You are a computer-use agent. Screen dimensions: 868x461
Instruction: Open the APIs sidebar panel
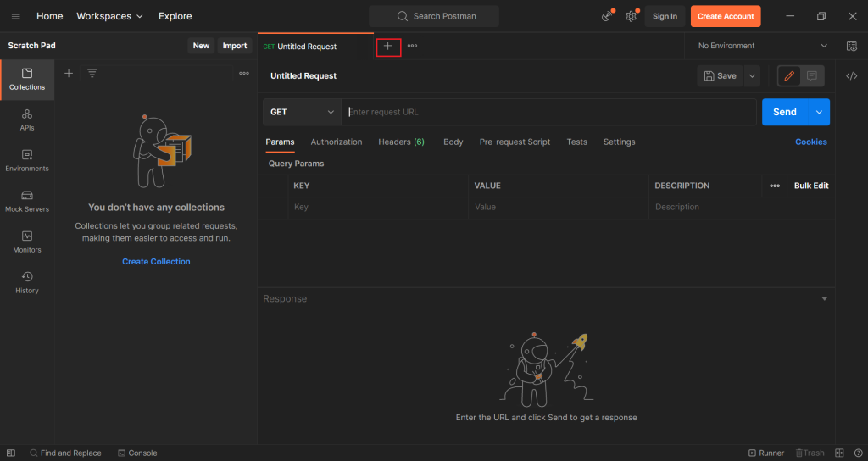point(27,120)
